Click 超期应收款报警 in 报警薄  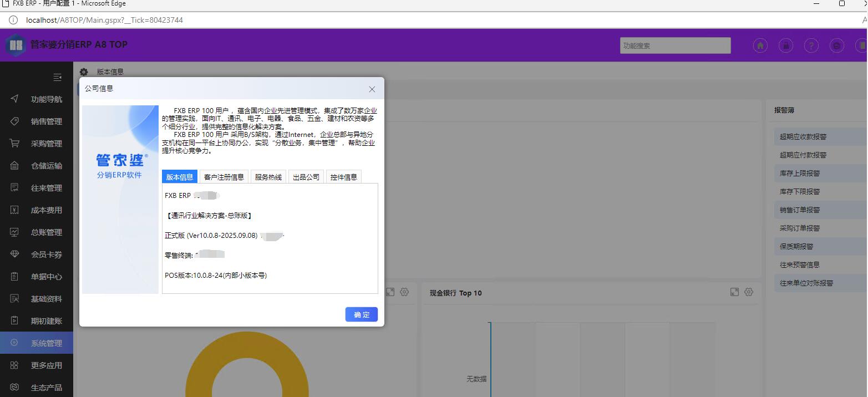click(x=803, y=137)
